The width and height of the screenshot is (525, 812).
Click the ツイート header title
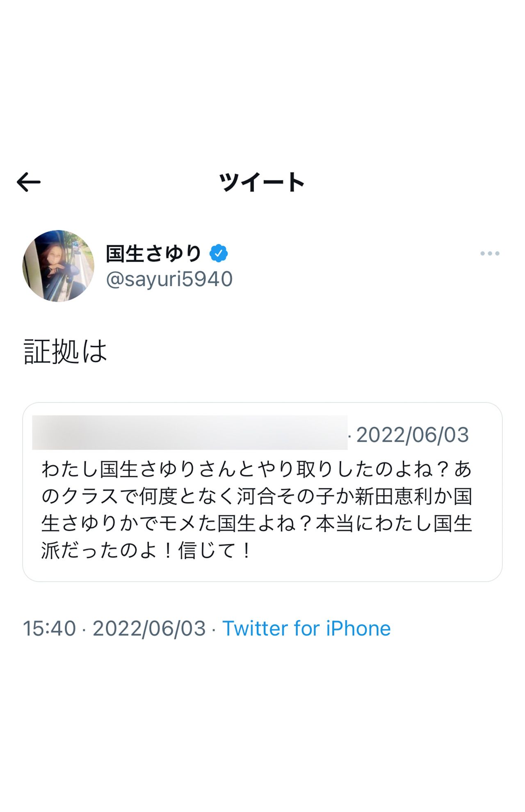pyautogui.click(x=262, y=182)
